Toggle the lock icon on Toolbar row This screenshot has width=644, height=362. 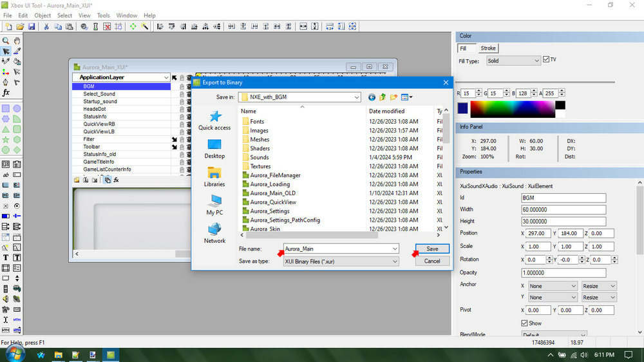click(182, 147)
